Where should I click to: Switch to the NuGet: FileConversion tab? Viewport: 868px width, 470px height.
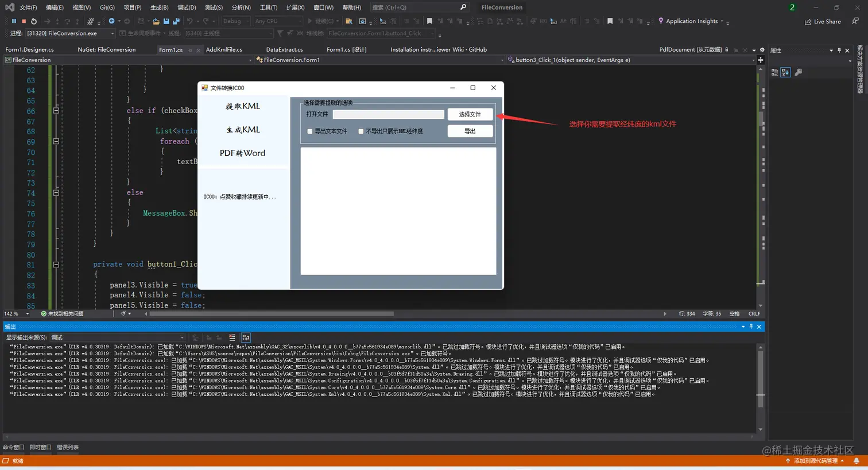107,50
